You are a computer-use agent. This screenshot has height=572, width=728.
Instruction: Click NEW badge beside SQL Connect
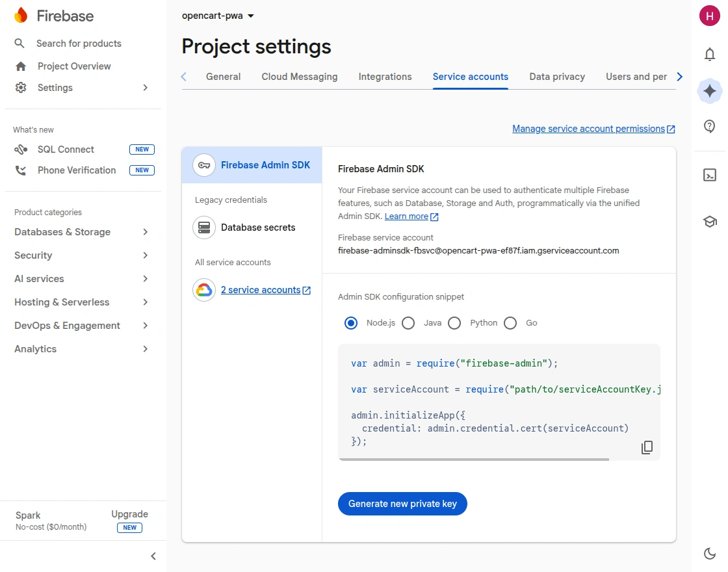pyautogui.click(x=142, y=149)
